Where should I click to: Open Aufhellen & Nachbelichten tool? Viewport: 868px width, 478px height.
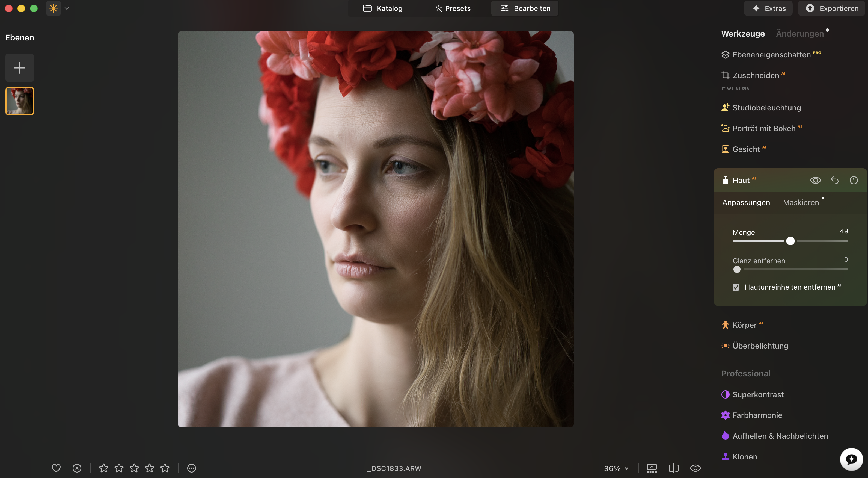point(780,435)
